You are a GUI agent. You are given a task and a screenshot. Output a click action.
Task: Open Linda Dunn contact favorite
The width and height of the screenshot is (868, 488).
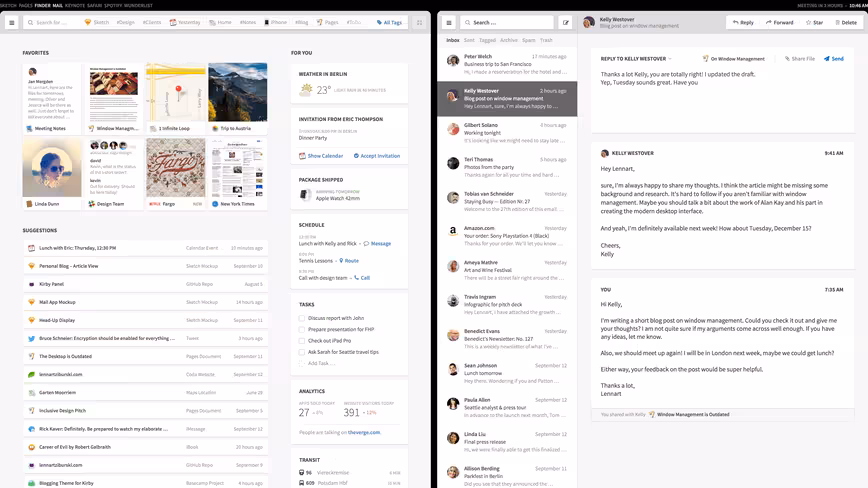click(51, 174)
